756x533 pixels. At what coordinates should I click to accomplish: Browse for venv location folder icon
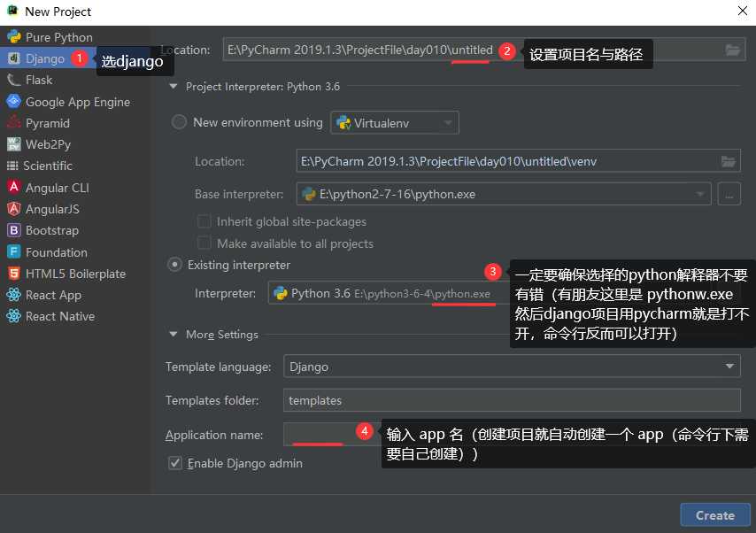pos(728,161)
